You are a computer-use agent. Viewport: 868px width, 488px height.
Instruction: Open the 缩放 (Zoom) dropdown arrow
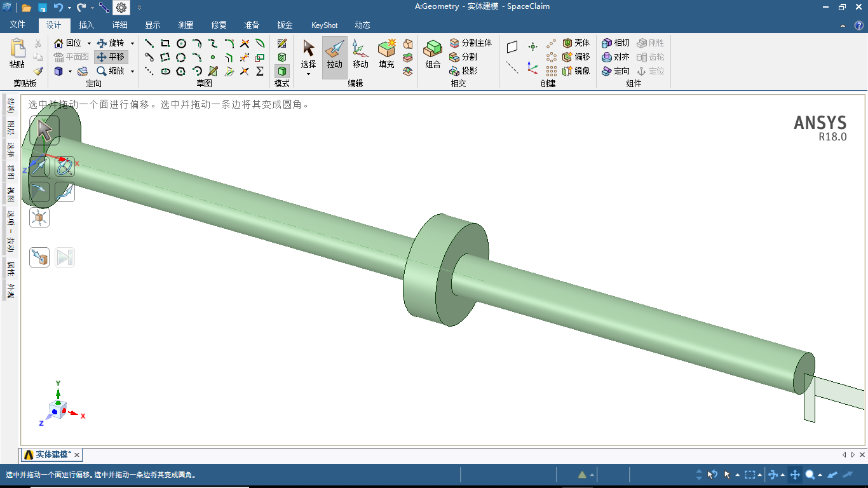coord(132,71)
